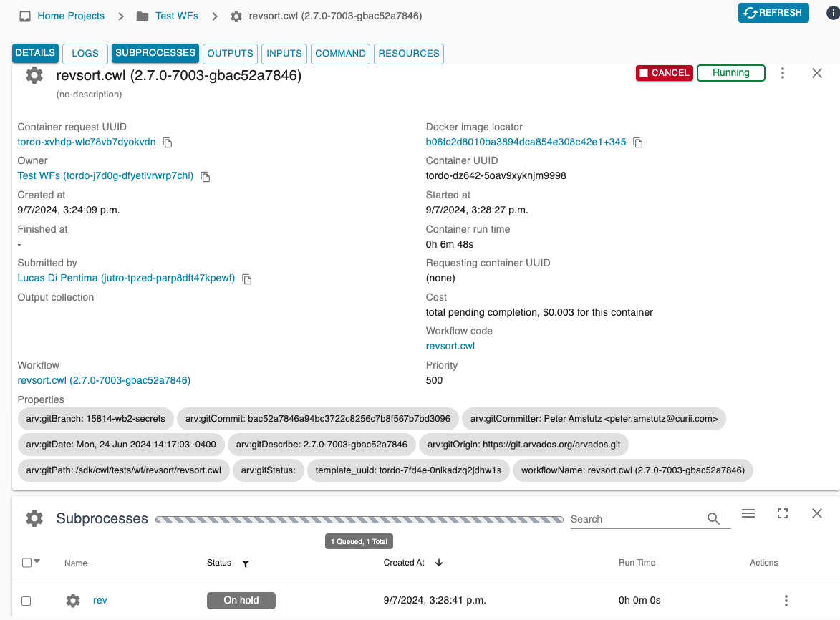The height and width of the screenshot is (620, 840).
Task: Copy the owner project UUID
Action: point(206,176)
